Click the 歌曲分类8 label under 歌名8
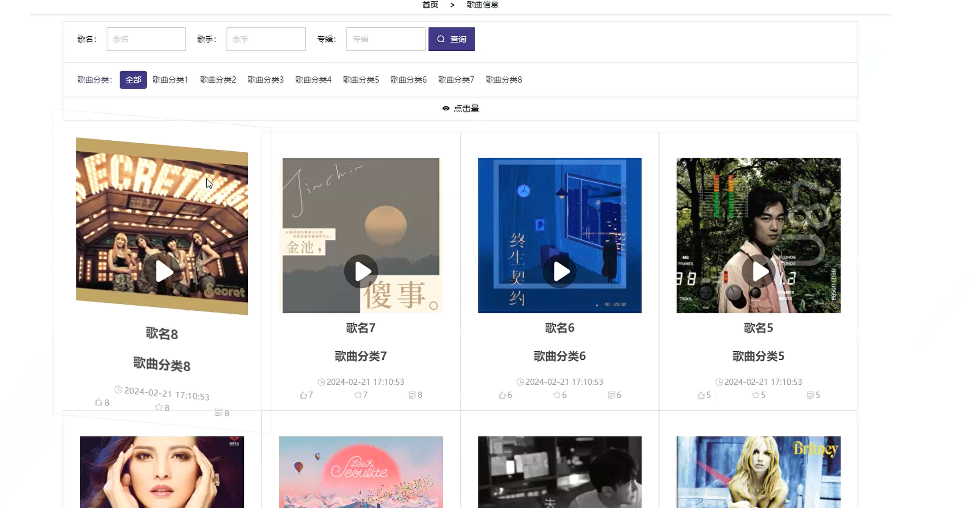Screen dimensions: 980x508 click(x=162, y=365)
